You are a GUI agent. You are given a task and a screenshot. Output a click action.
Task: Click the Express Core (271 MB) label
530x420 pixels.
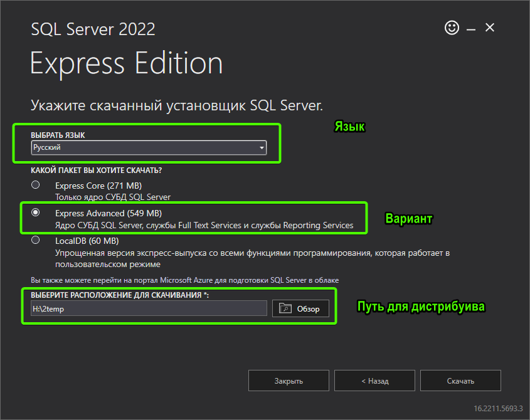point(98,186)
